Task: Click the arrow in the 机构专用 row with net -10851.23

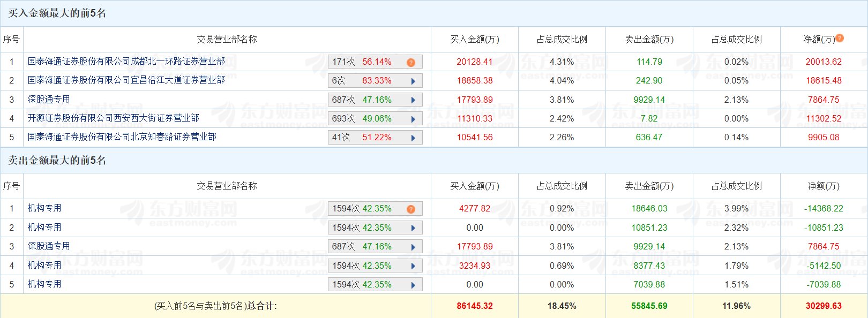Action: pos(413,228)
